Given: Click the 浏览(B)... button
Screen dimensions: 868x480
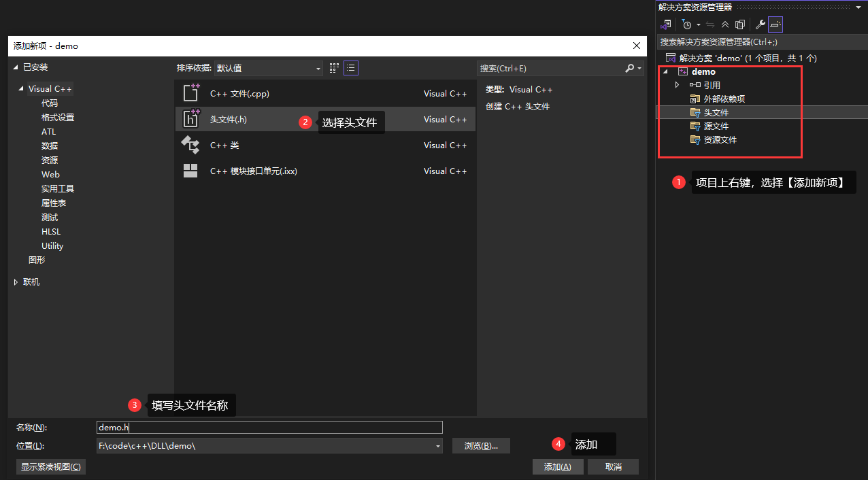Looking at the screenshot, I should (x=481, y=446).
